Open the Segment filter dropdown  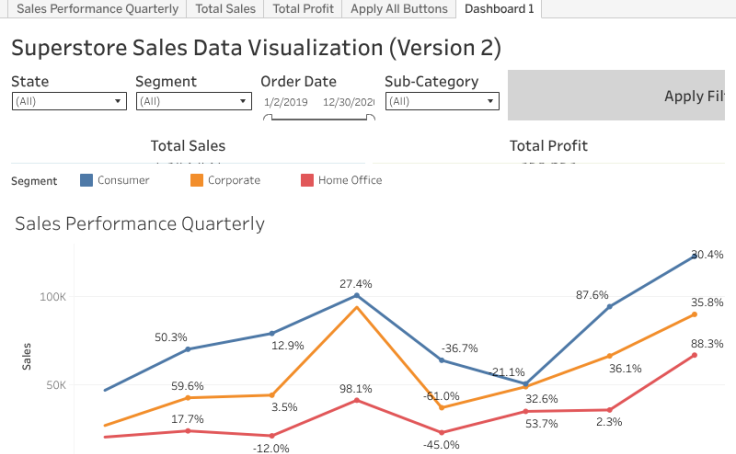click(x=193, y=101)
